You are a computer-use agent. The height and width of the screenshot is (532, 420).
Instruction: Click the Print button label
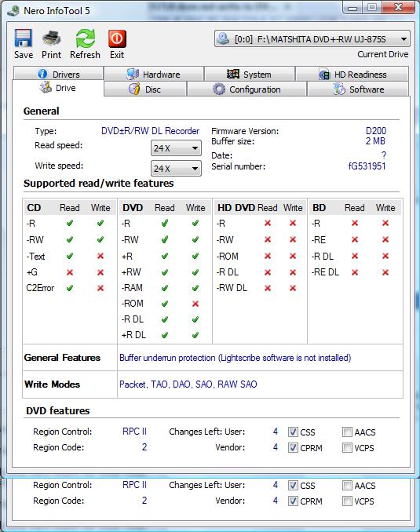pos(52,55)
